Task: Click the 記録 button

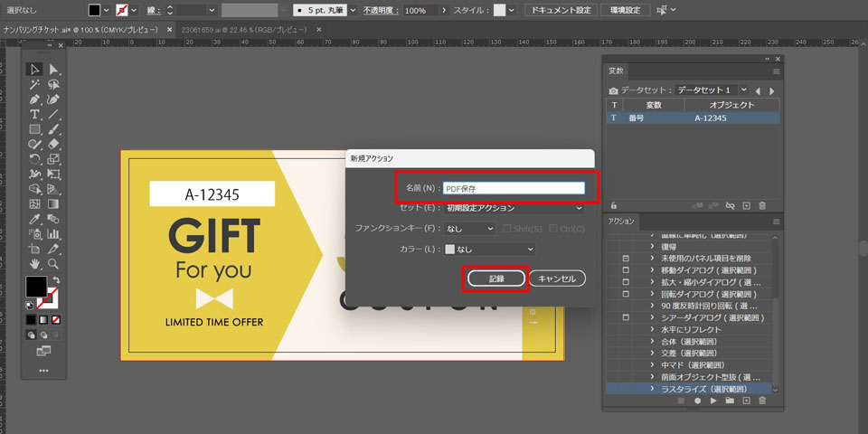Action: pyautogui.click(x=495, y=278)
